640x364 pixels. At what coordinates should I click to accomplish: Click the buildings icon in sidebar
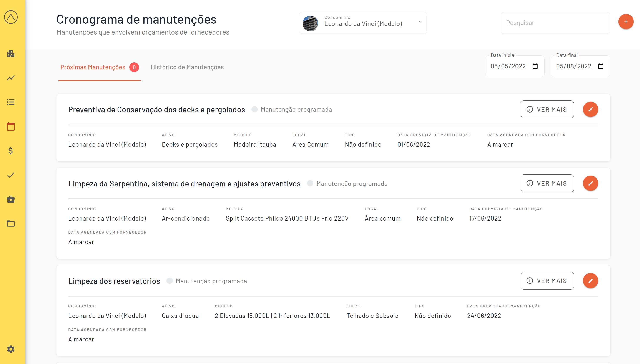(x=11, y=53)
